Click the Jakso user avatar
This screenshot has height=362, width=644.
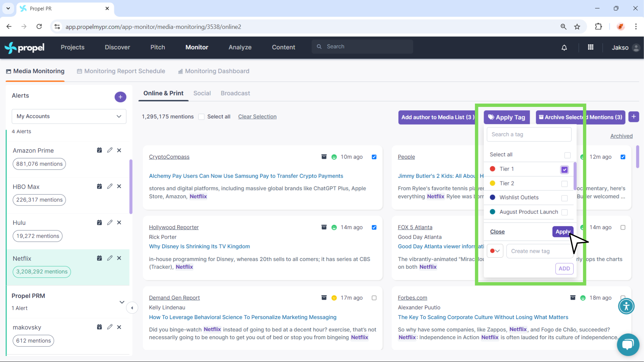click(x=636, y=48)
